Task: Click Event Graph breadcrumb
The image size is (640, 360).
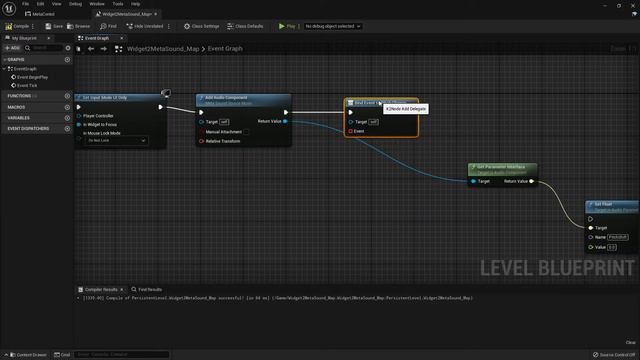Action: pos(225,49)
